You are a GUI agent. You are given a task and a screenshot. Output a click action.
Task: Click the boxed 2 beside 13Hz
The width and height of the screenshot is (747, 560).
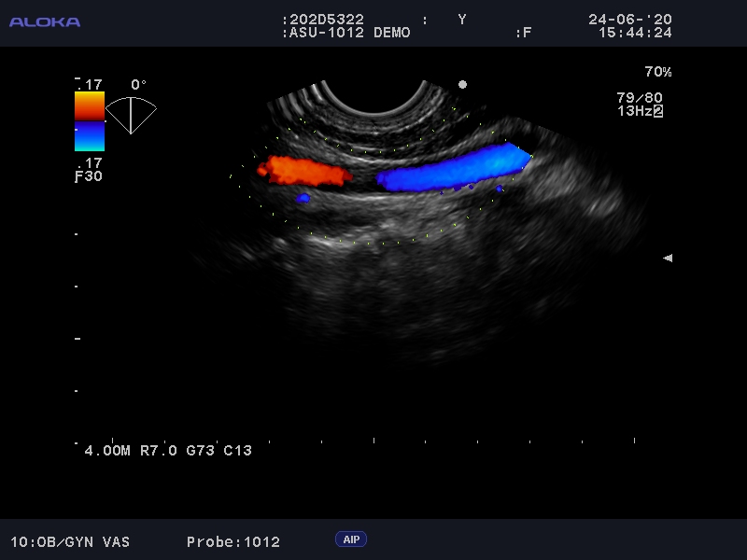658,111
